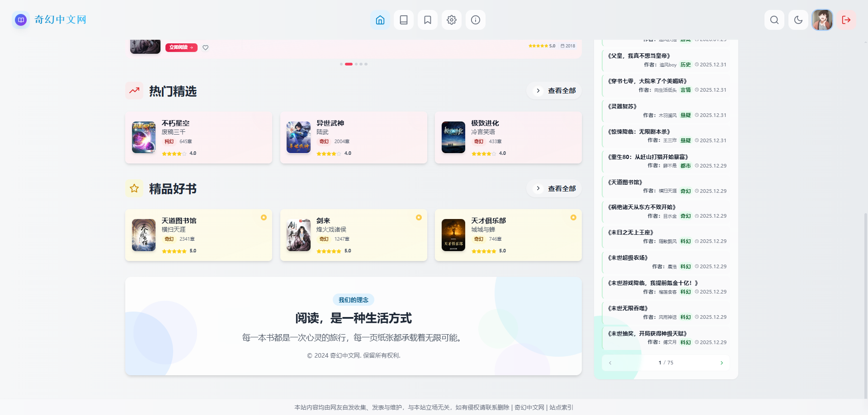The height and width of the screenshot is (415, 868).
Task: Open the 不朽星空 book cover
Action: (x=144, y=137)
